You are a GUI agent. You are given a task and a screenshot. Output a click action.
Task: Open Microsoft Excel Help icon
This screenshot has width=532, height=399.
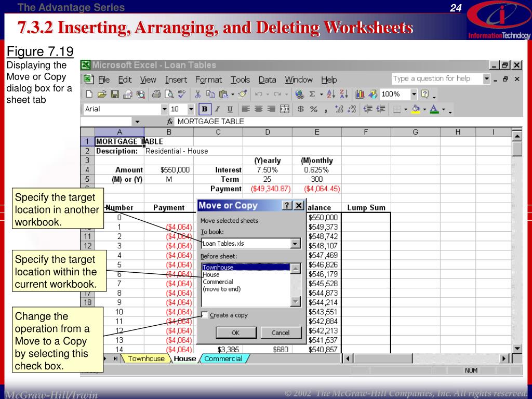pyautogui.click(x=425, y=95)
